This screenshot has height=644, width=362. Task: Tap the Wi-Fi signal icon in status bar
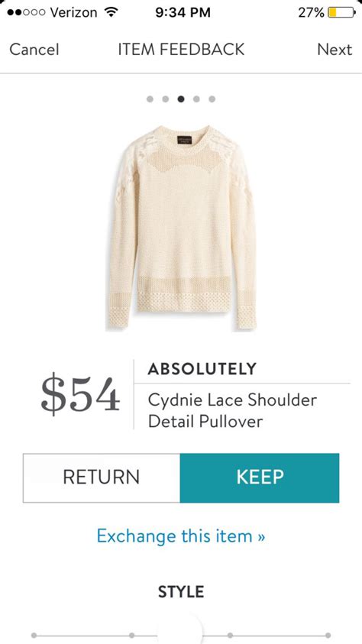[109, 12]
